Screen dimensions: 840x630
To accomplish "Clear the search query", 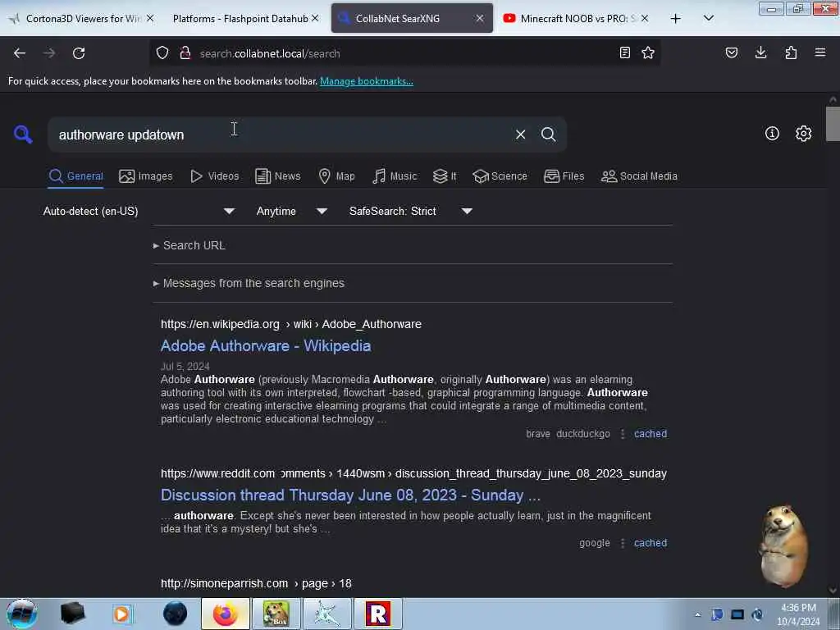I will point(520,135).
